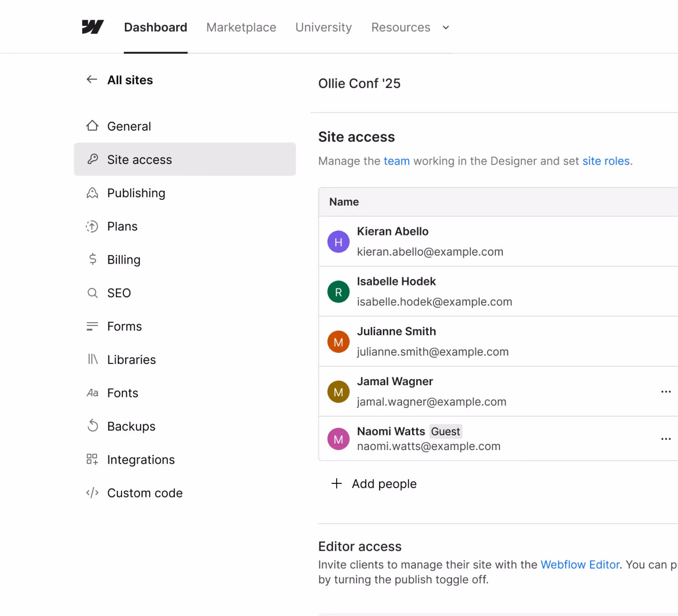Select the Publishing rocket icon
The image size is (678, 616).
(92, 193)
